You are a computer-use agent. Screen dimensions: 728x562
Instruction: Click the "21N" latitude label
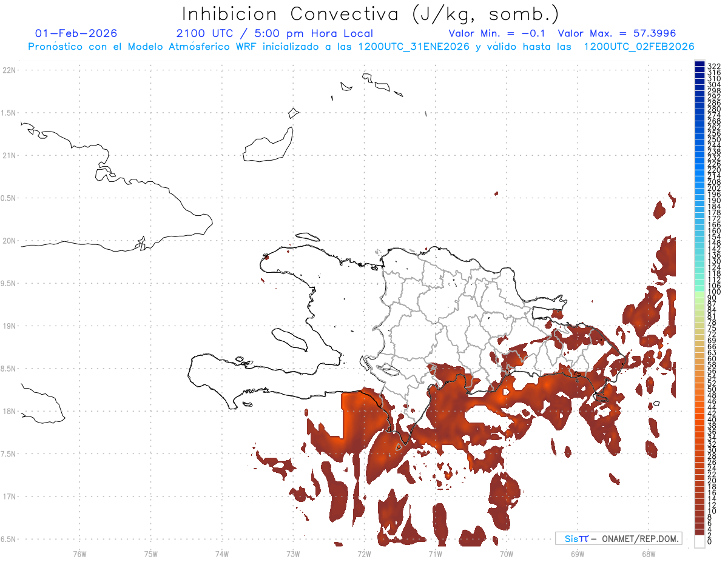[x=8, y=156]
